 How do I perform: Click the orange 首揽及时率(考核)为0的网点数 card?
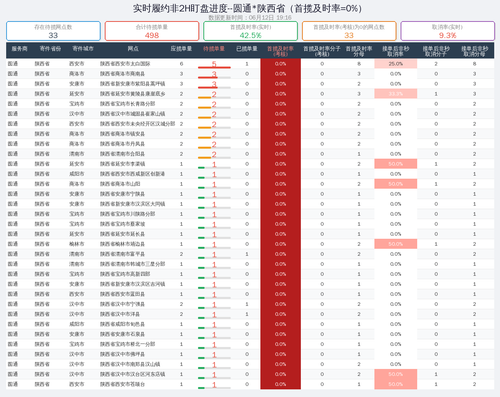click(349, 31)
